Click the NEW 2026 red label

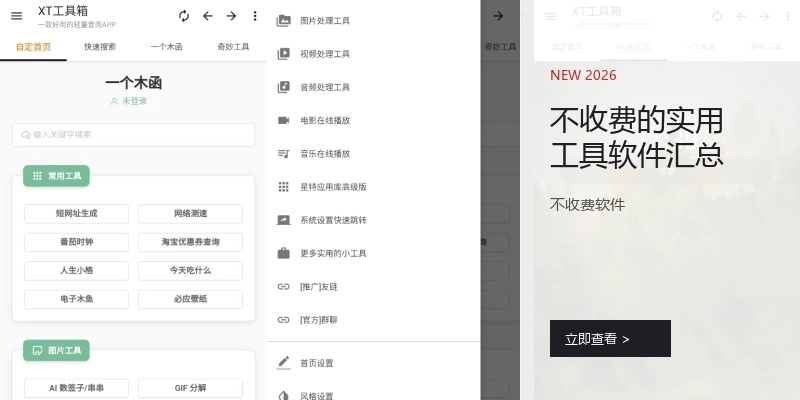tap(583, 76)
